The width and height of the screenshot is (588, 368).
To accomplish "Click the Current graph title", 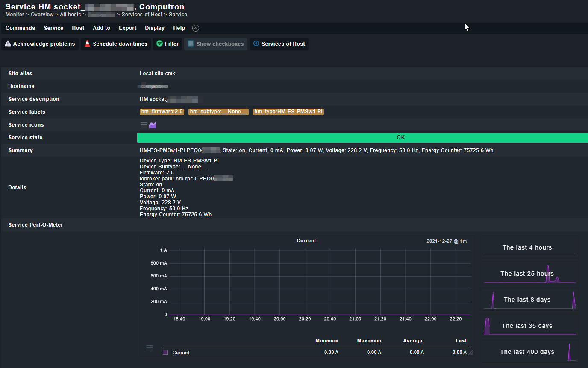I will [306, 241].
